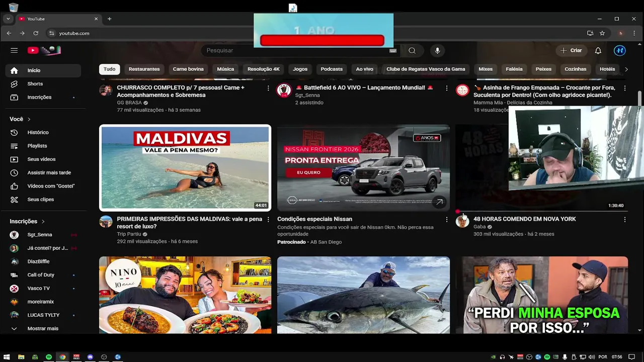
Task: Open Já contei? por J... subscription
Action: pyautogui.click(x=43, y=248)
